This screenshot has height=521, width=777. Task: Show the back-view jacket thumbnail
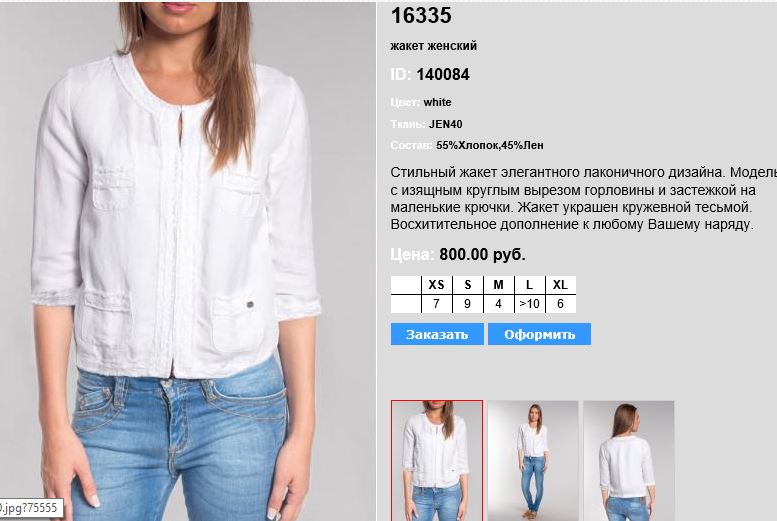click(629, 461)
